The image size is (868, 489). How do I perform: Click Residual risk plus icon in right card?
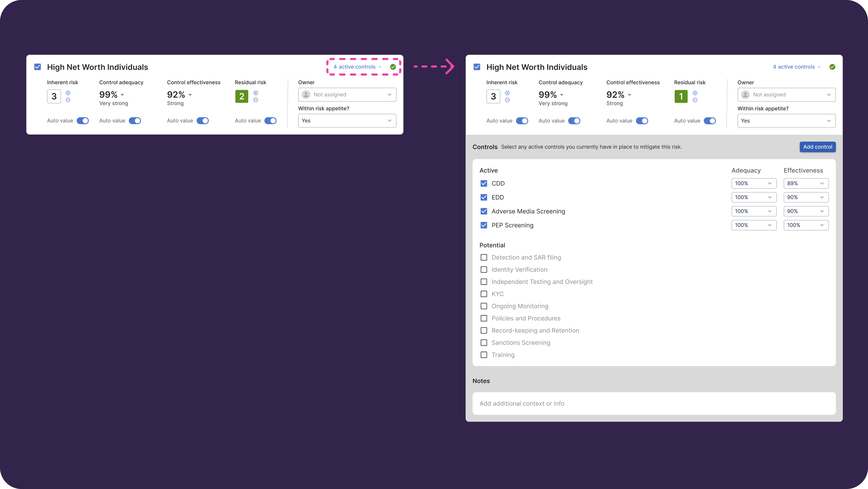pos(695,93)
